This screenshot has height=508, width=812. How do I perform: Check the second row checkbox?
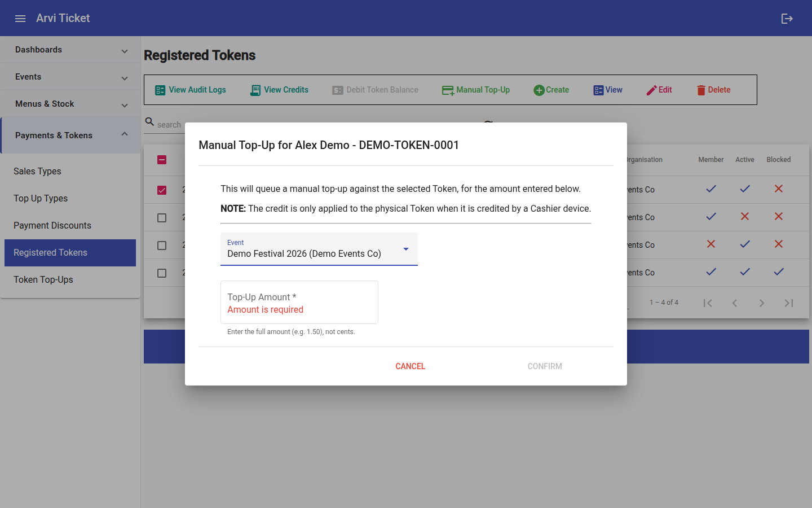click(162, 218)
